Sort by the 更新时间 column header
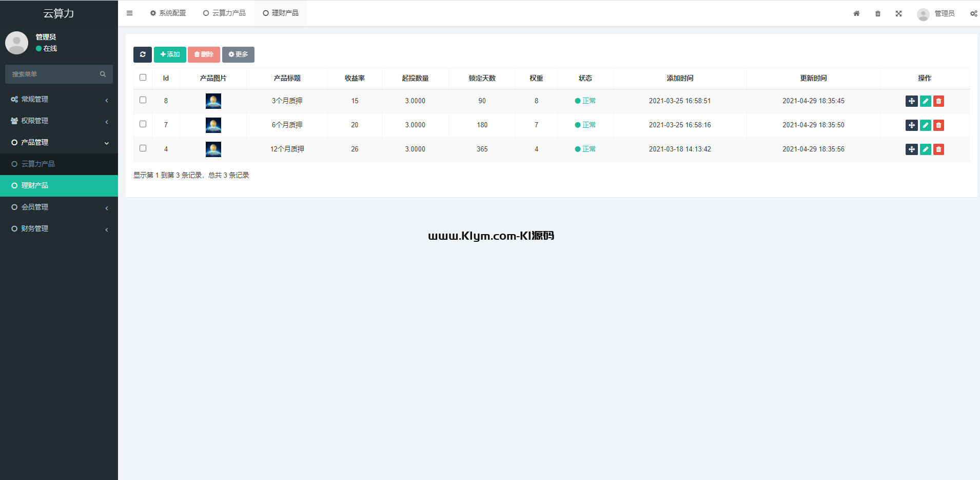This screenshot has width=980, height=480. point(813,79)
